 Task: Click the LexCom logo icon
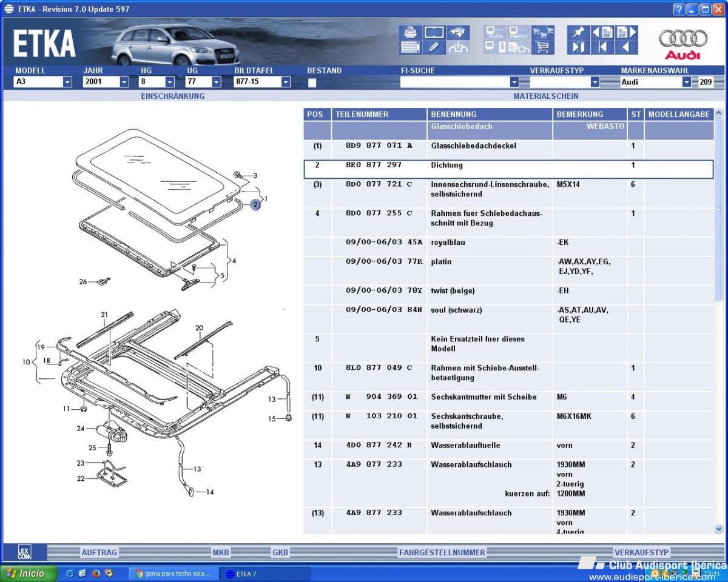point(24,552)
